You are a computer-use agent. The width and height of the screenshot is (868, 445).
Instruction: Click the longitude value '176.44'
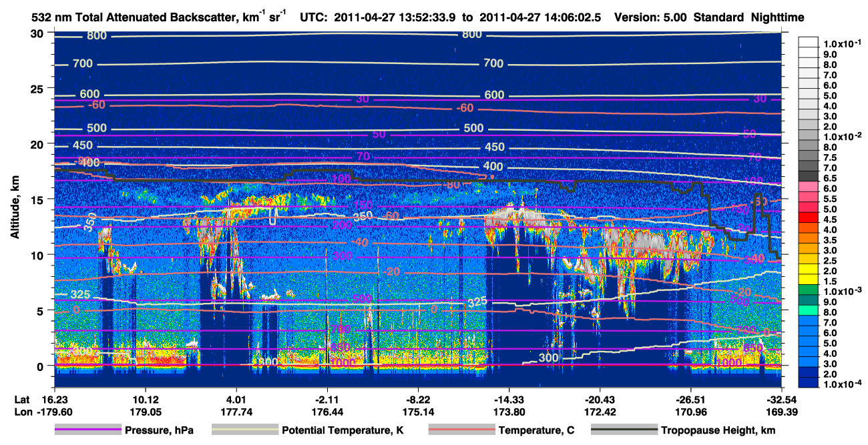coord(327,411)
